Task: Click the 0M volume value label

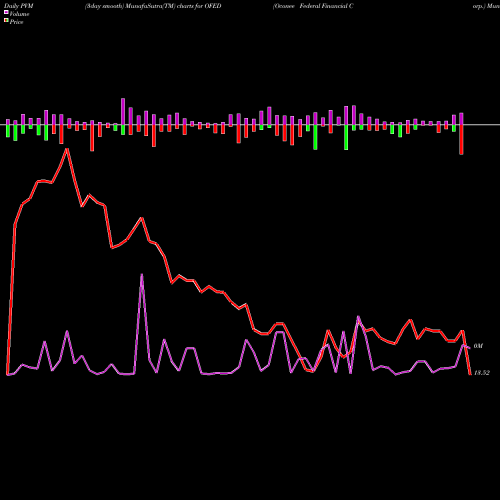Action: click(x=478, y=346)
